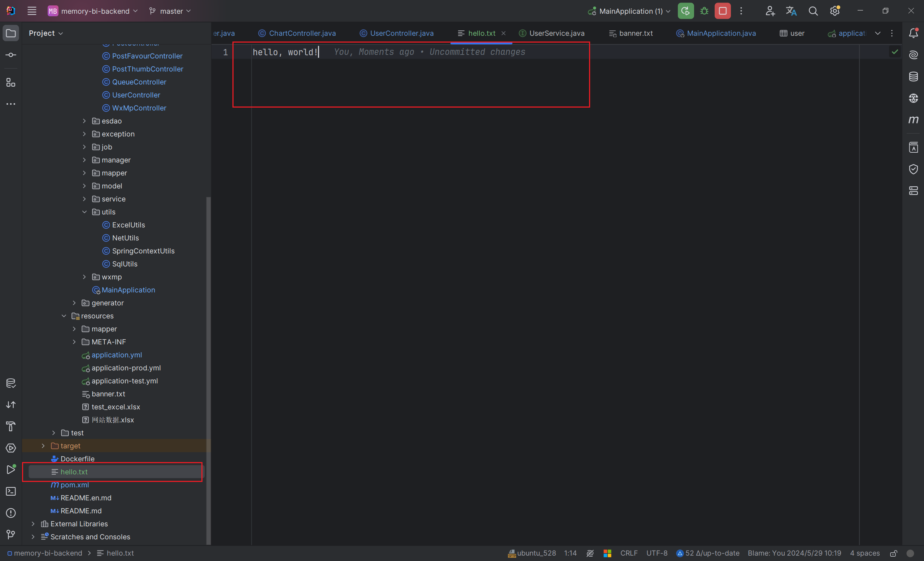Rerun MainApplication with the green button
The image size is (924, 561).
point(685,11)
